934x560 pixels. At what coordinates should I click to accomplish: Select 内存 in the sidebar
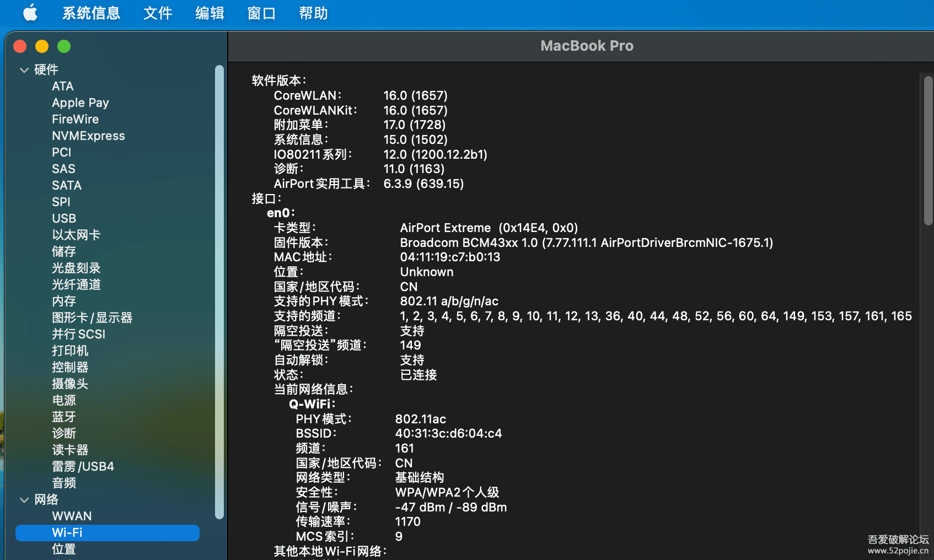tap(64, 301)
